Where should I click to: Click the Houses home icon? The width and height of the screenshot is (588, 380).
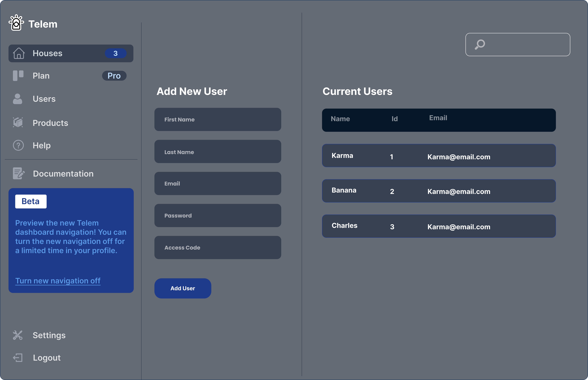pyautogui.click(x=19, y=53)
